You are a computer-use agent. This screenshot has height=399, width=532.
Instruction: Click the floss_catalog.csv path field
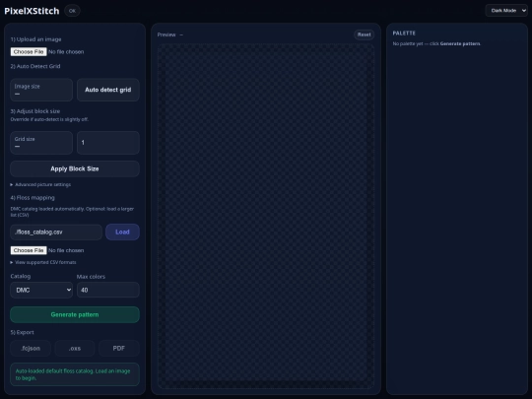pyautogui.click(x=56, y=233)
